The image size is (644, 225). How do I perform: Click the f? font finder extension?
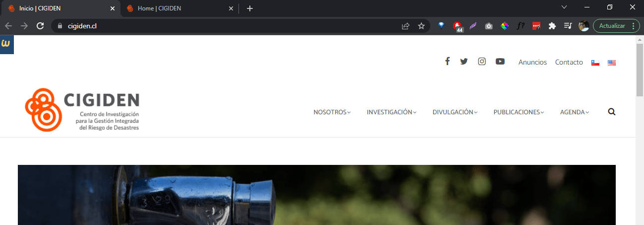[x=521, y=26]
